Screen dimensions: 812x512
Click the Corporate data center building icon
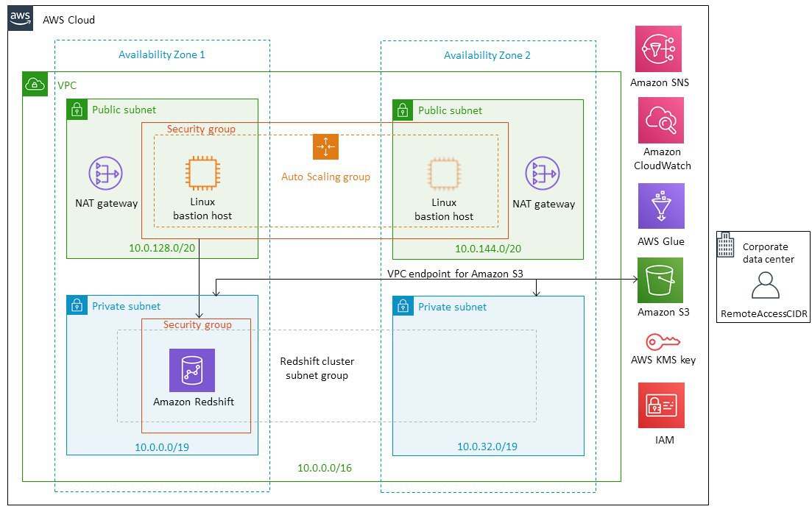pos(726,244)
